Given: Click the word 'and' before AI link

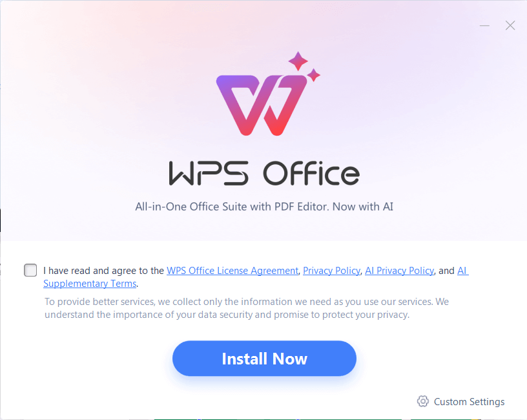Looking at the screenshot, I should [446, 270].
